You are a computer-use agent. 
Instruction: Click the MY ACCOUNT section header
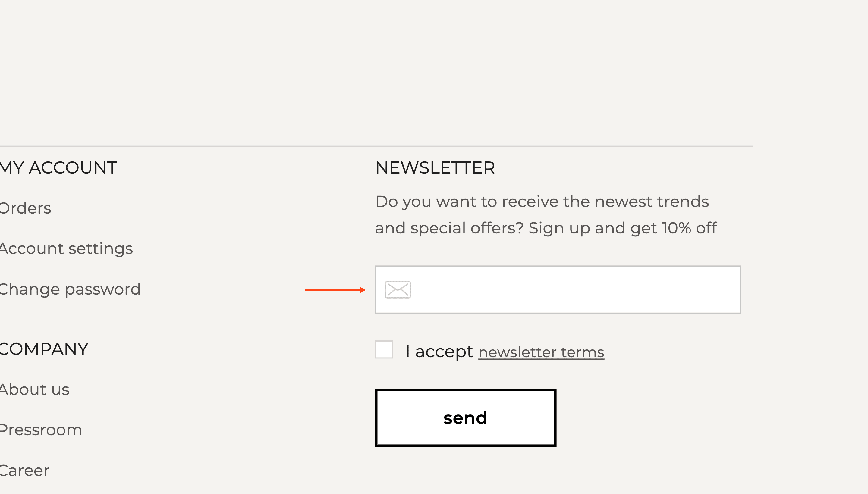coord(58,167)
